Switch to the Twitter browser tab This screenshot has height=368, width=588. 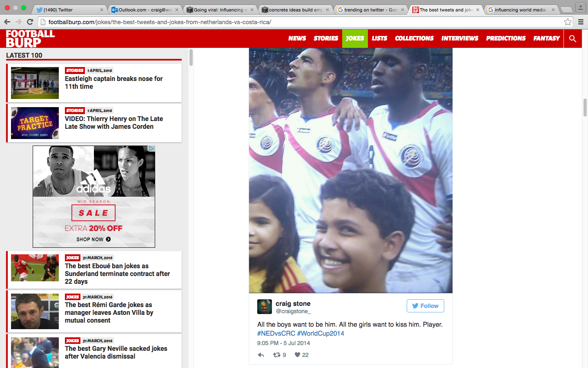69,10
